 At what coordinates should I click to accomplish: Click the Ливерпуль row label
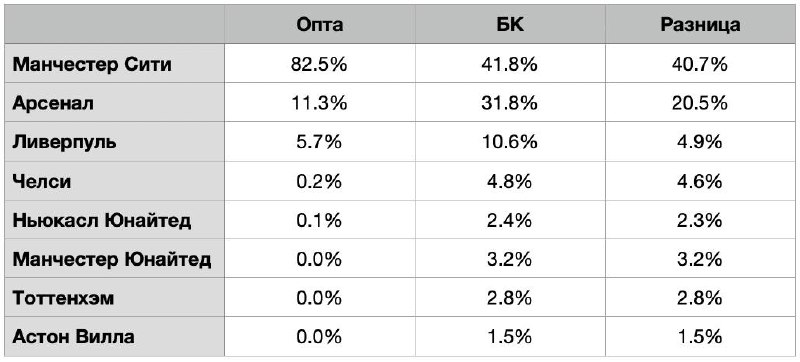pyautogui.click(x=64, y=142)
